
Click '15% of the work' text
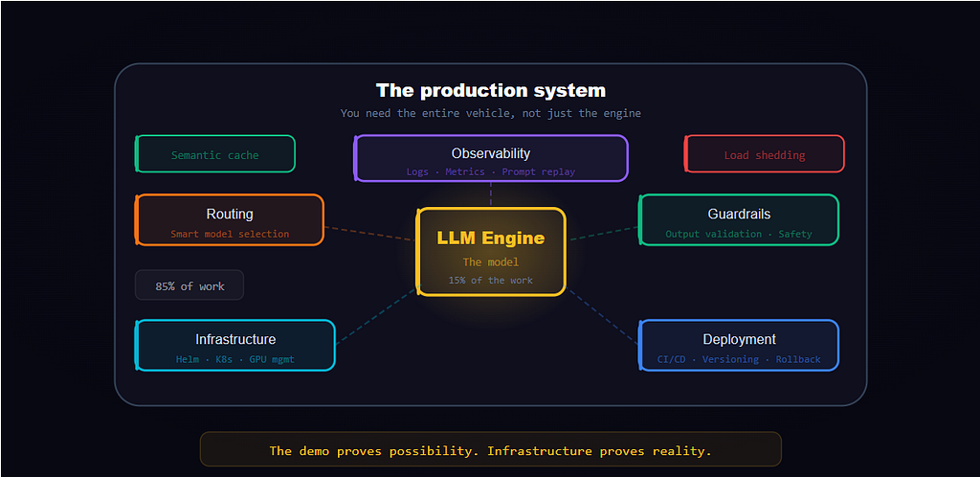(491, 280)
